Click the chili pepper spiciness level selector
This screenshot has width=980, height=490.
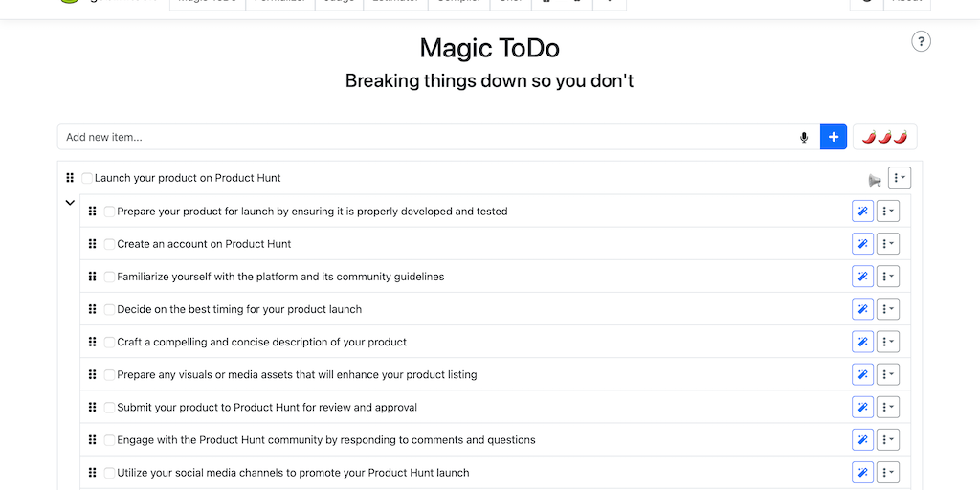[884, 137]
